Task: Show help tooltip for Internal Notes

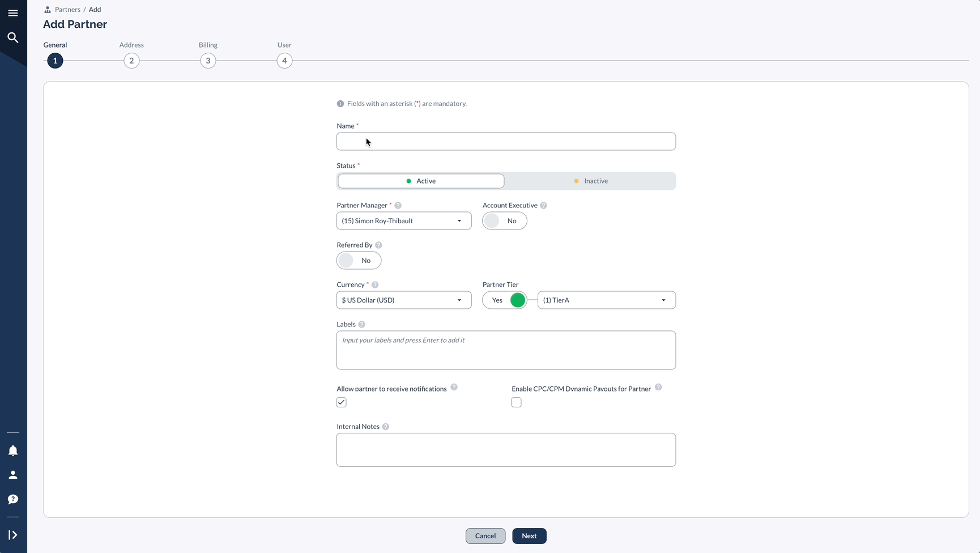Action: click(385, 427)
